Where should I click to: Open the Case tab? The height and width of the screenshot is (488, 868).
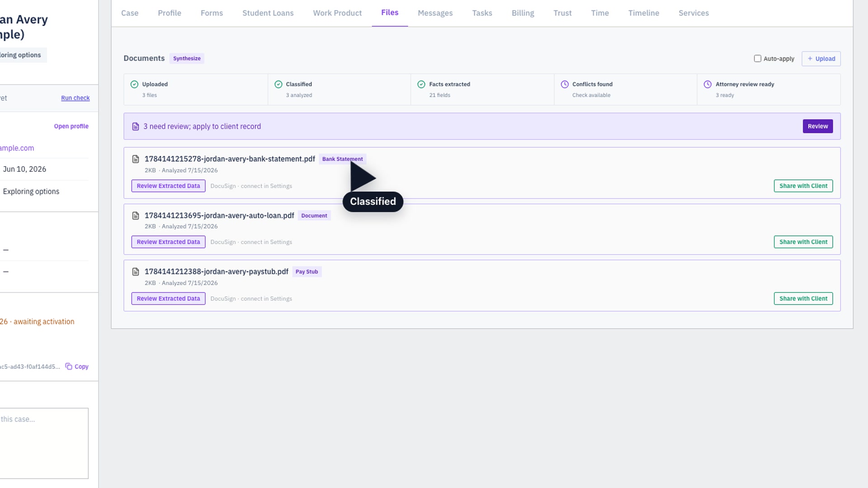tap(130, 13)
